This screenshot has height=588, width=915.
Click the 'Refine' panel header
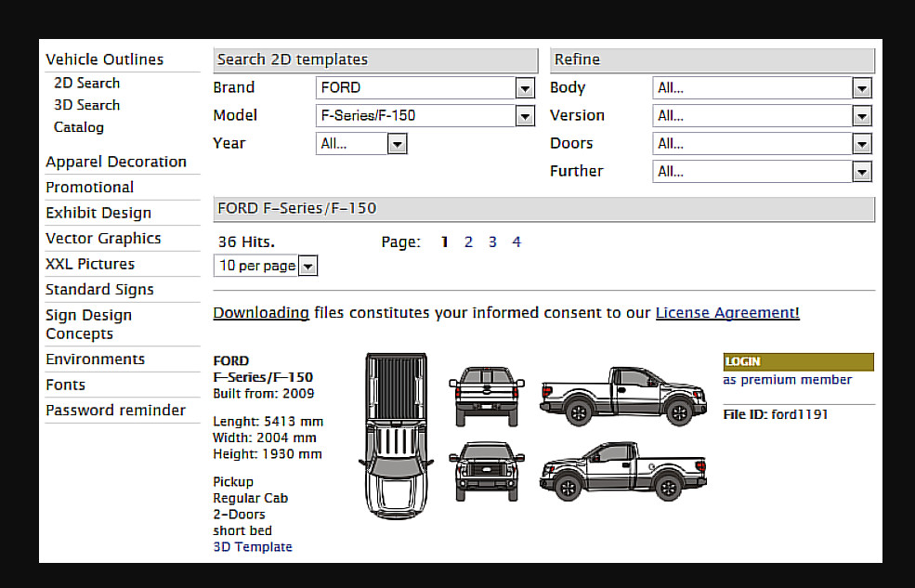pyautogui.click(x=712, y=60)
